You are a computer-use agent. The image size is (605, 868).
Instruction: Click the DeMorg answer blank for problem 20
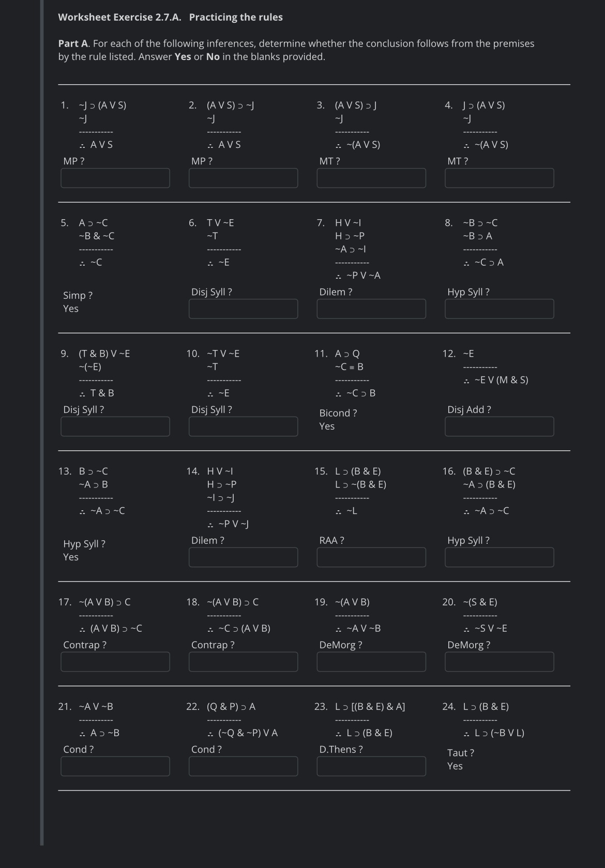(x=499, y=661)
